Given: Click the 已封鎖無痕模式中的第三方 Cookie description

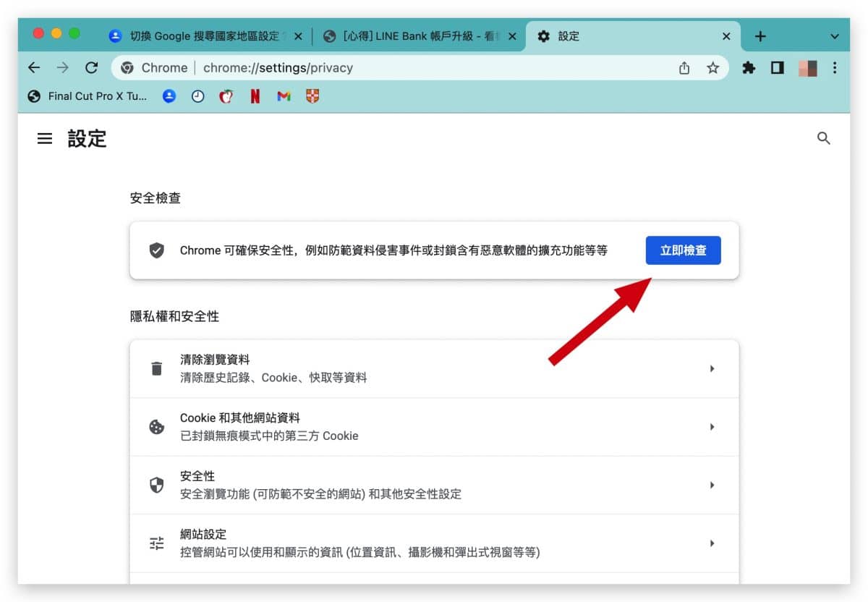Looking at the screenshot, I should coord(269,436).
